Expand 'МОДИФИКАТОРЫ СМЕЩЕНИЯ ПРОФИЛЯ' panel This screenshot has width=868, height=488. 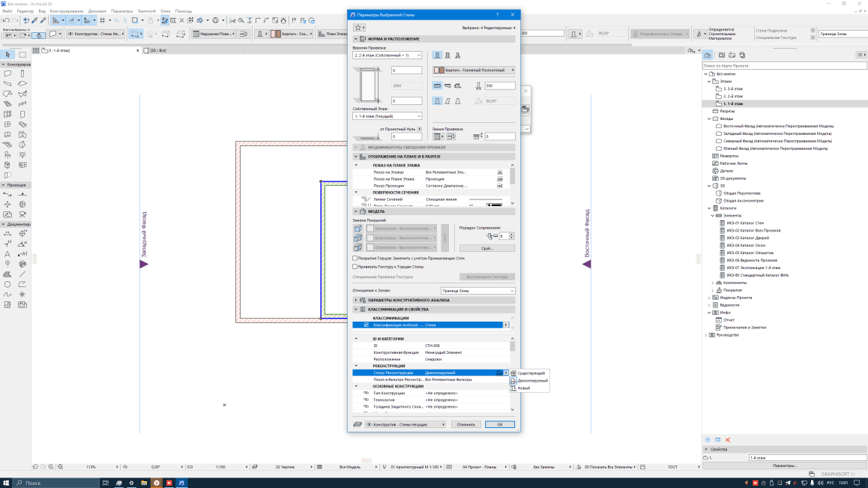tap(356, 148)
